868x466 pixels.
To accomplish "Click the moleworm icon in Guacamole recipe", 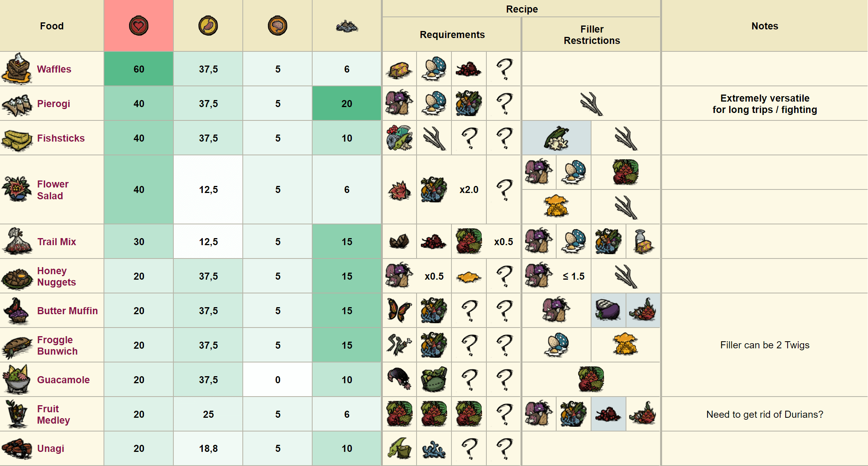I will tap(399, 379).
